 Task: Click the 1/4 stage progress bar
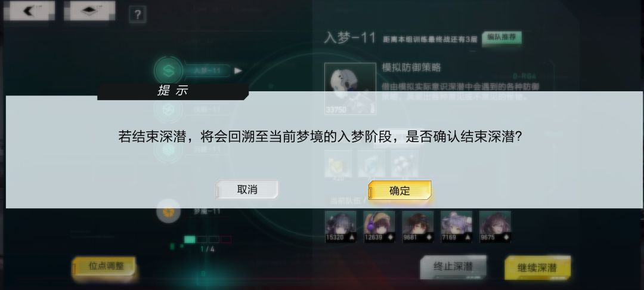point(208,239)
